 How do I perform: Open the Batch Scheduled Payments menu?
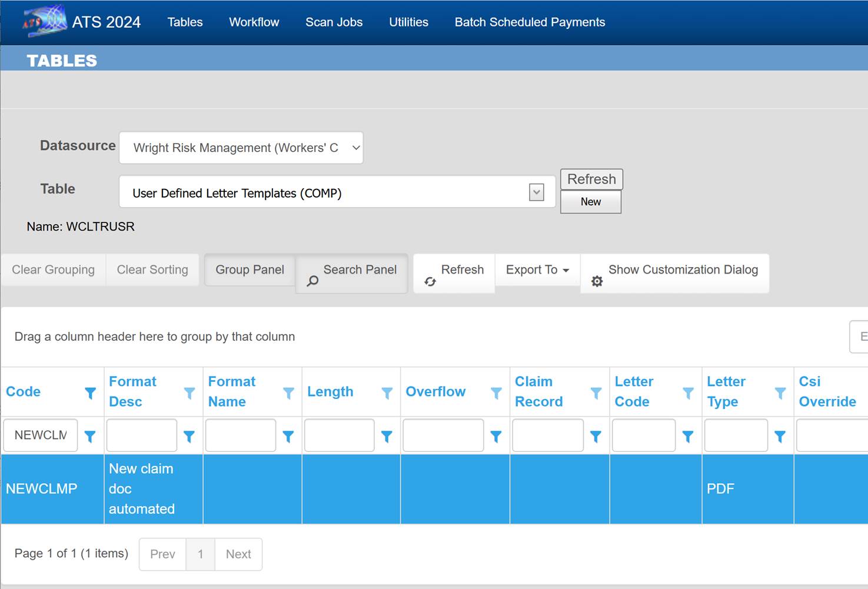(x=530, y=22)
